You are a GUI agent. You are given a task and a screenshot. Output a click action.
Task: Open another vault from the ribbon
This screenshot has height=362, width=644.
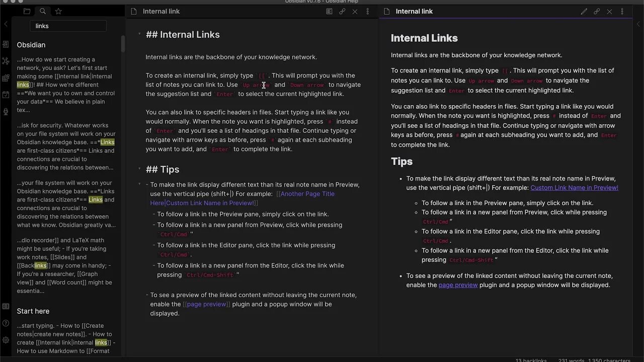click(6, 306)
